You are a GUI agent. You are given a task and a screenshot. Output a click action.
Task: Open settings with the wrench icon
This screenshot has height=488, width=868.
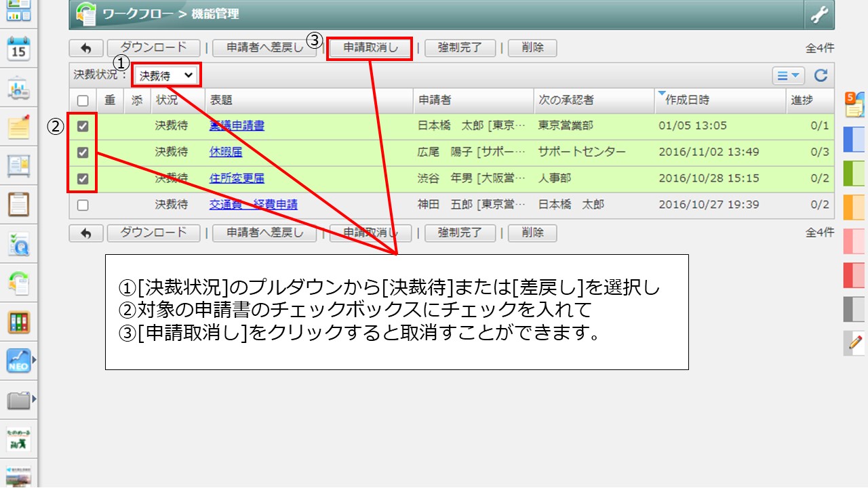pos(820,15)
